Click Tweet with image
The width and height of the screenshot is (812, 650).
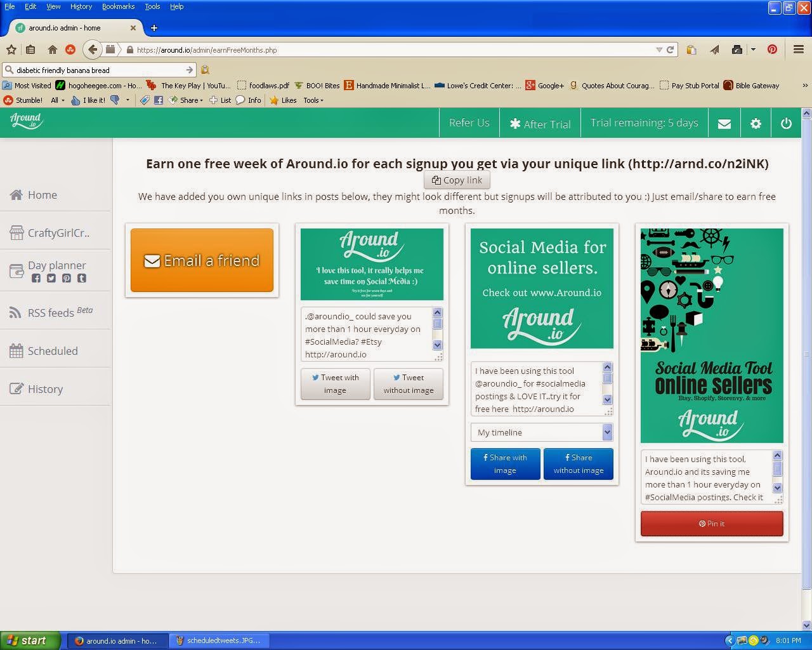tap(335, 383)
